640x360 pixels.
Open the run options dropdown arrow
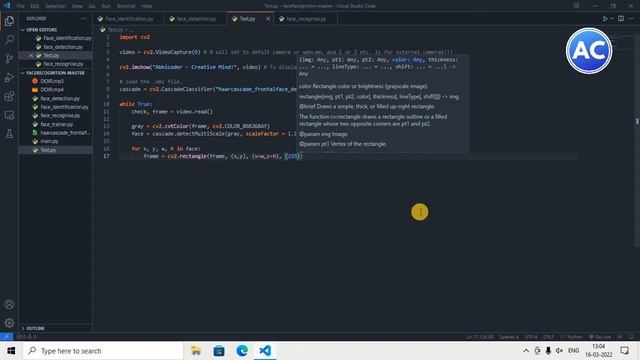point(611,18)
